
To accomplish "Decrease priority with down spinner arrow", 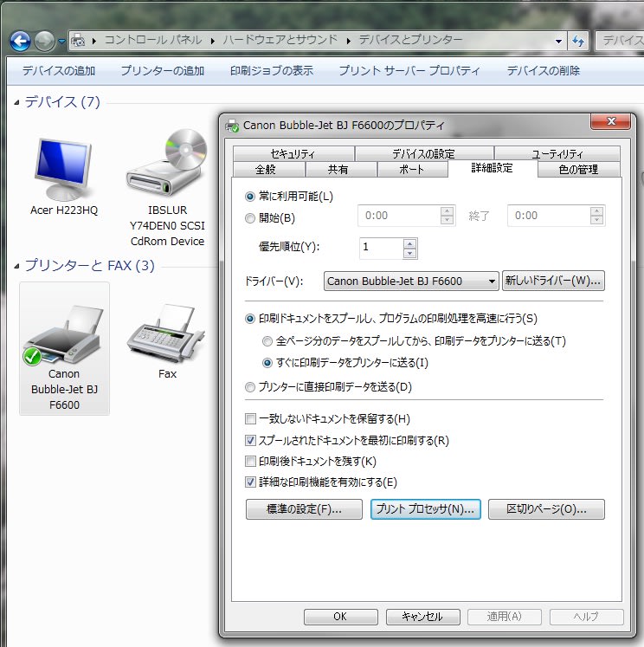I will 409,254.
